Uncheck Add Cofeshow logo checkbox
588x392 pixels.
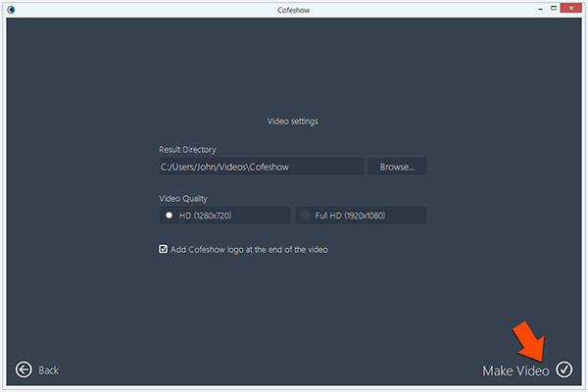[163, 249]
